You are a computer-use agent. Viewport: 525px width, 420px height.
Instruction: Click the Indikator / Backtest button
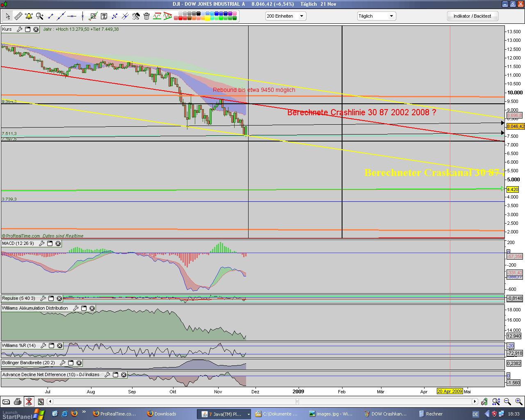(472, 16)
